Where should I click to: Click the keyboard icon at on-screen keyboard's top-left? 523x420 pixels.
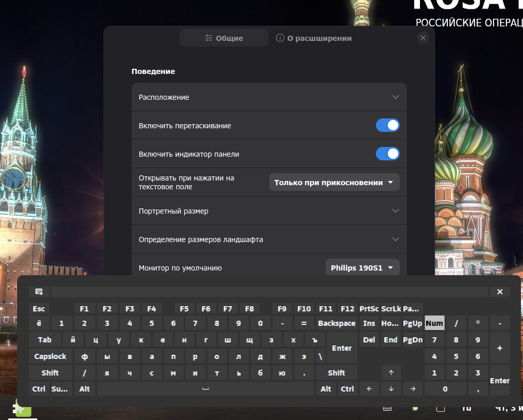[39, 292]
